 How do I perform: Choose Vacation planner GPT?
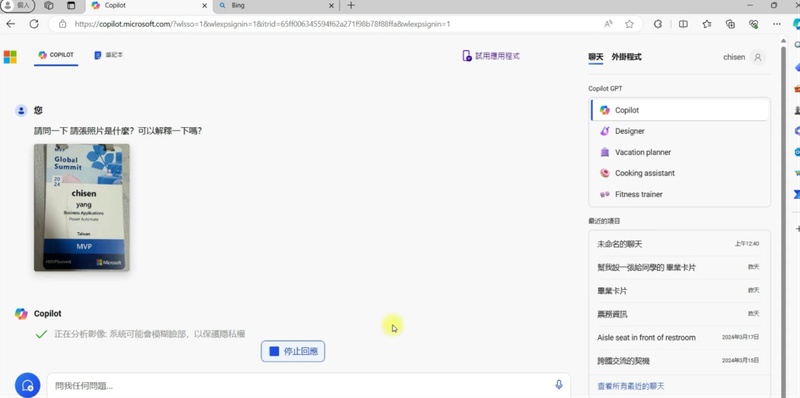[680, 152]
